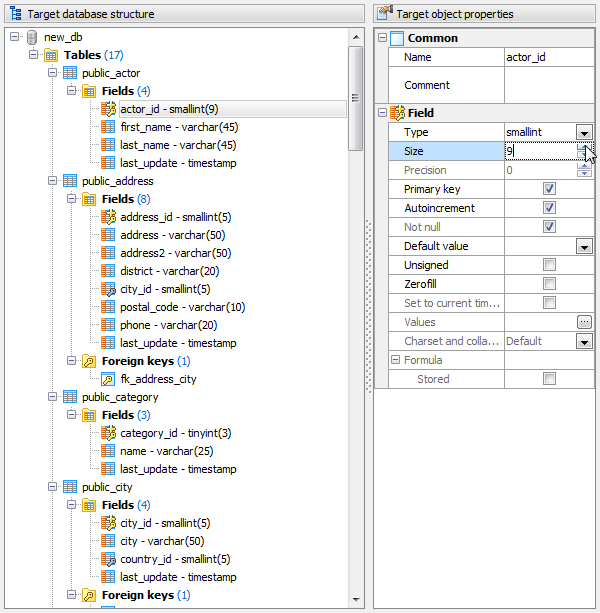Viewport: 600px width, 613px height.
Task: Open the Type dropdown showing smallint
Action: (x=584, y=132)
